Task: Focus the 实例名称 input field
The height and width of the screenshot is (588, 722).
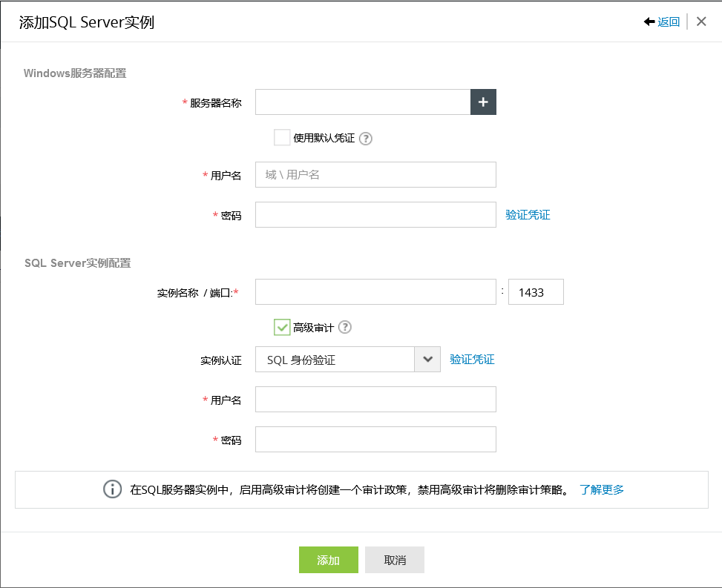Action: 375,291
